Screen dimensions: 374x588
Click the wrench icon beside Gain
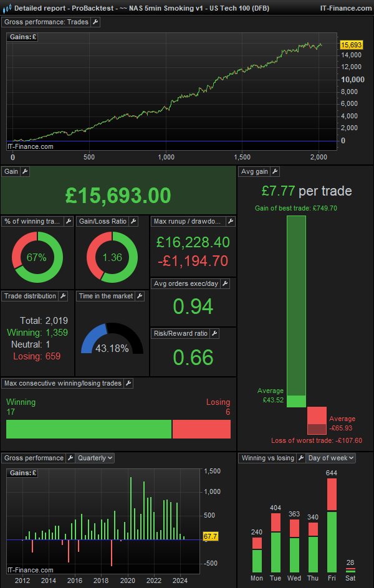(25, 171)
